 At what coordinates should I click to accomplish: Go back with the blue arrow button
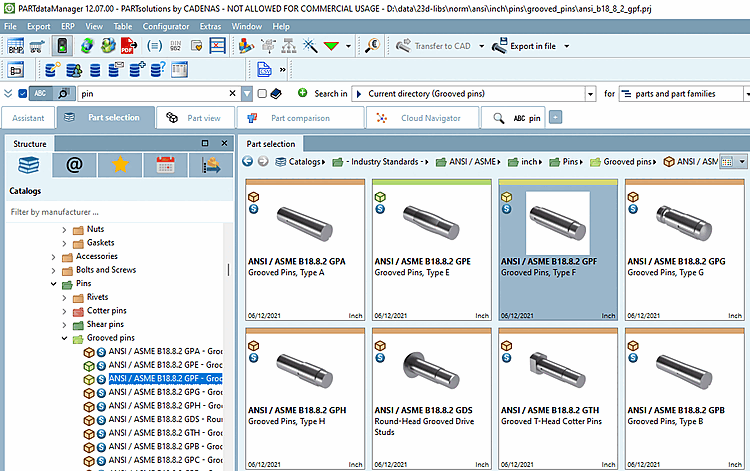click(x=247, y=161)
